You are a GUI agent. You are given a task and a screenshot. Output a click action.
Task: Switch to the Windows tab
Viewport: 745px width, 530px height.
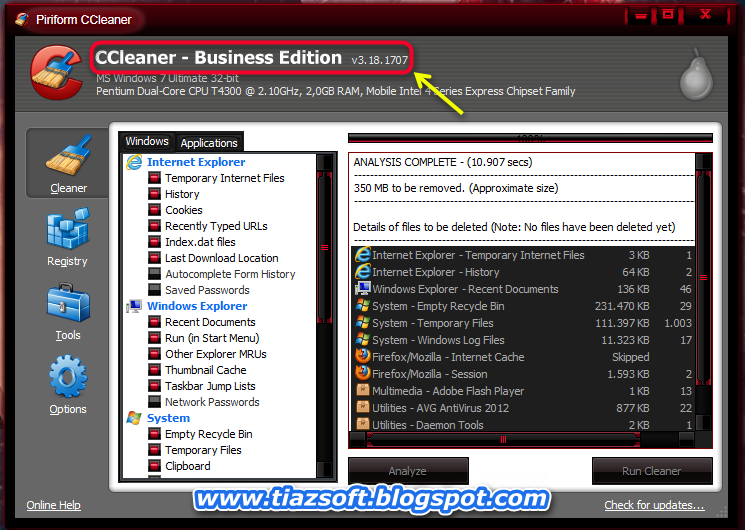(x=147, y=142)
